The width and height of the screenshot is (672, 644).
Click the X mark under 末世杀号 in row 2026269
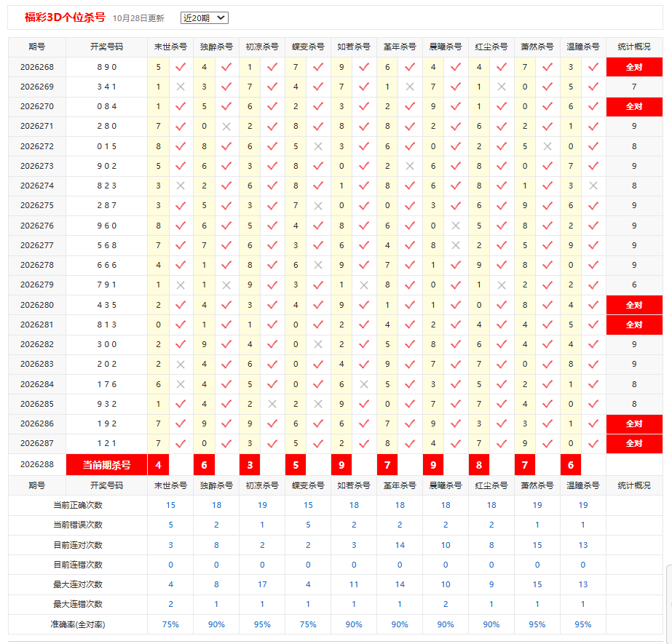click(181, 87)
